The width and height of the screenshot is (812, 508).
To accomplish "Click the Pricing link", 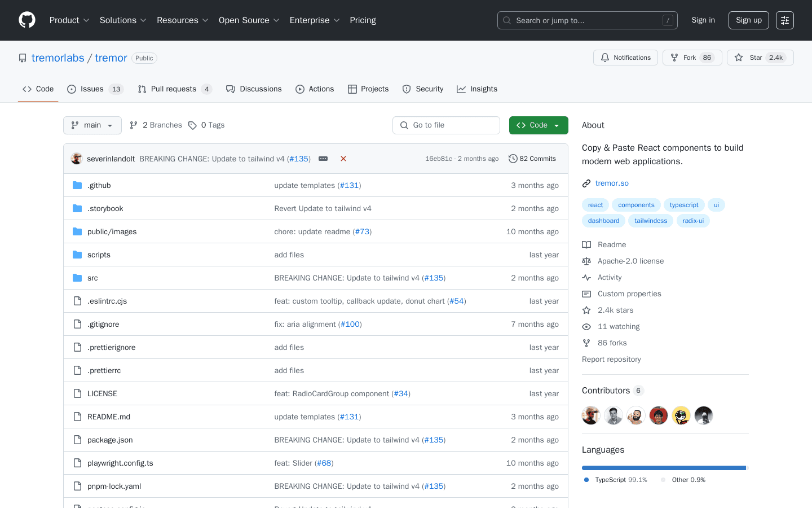I will point(363,20).
